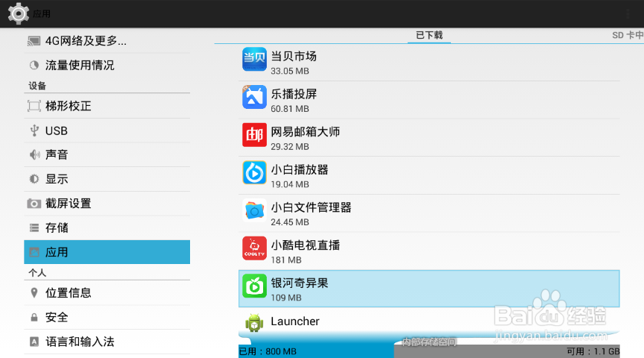
Task: Open the 网易邮箱大师 red mail icon
Action: [x=254, y=135]
